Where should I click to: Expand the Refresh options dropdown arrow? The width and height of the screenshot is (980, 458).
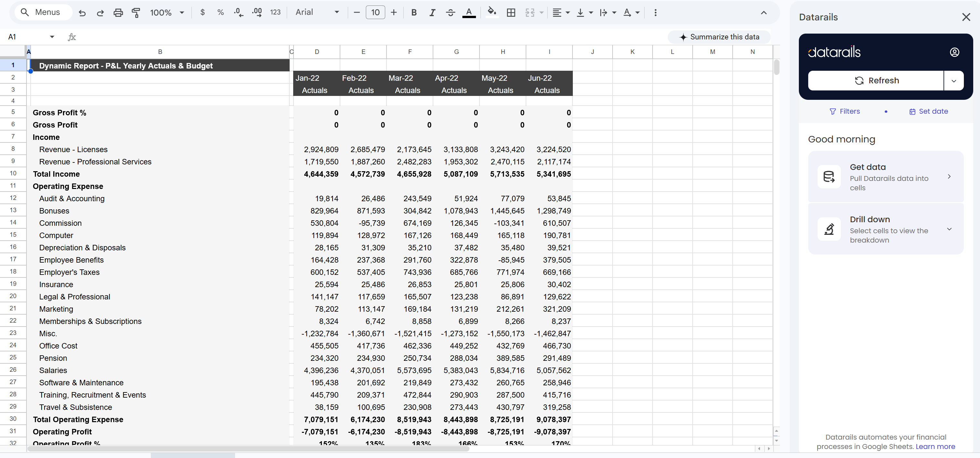(x=954, y=81)
